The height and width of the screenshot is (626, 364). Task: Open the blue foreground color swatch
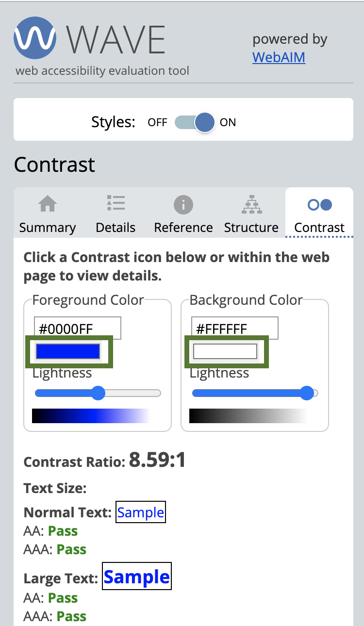coord(68,351)
